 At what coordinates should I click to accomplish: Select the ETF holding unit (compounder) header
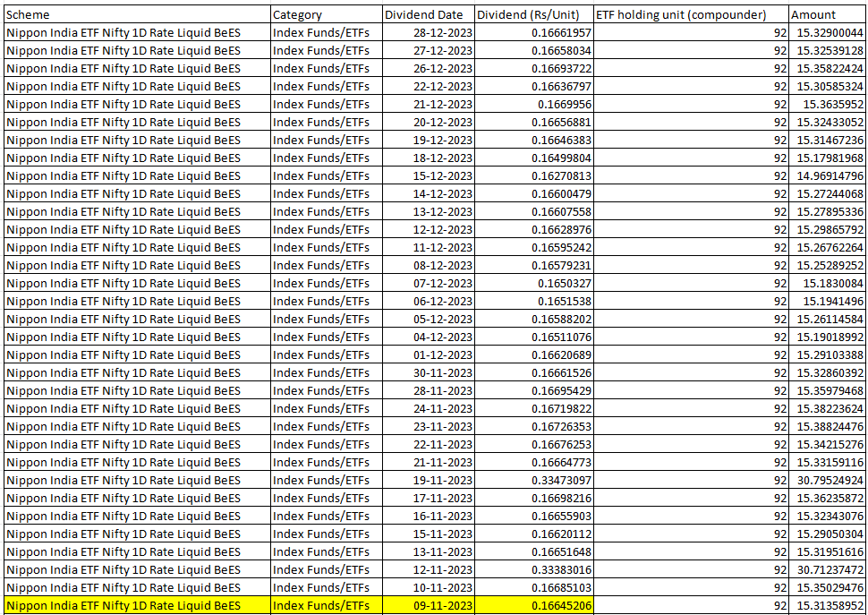[x=691, y=15]
